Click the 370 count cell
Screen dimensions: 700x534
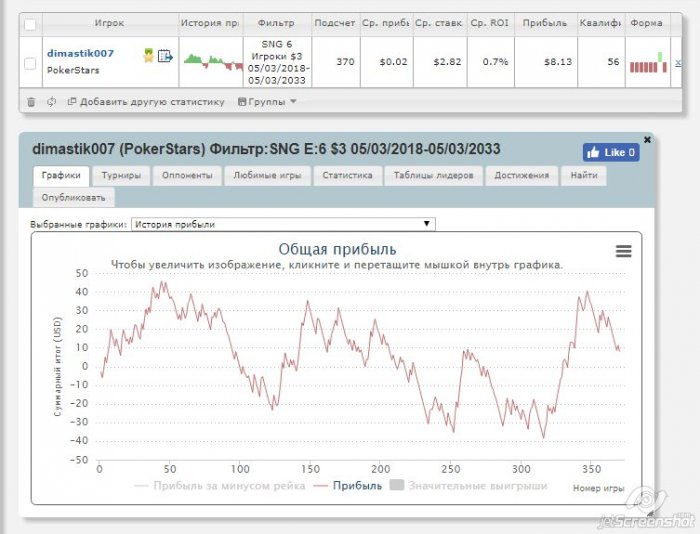pyautogui.click(x=346, y=62)
